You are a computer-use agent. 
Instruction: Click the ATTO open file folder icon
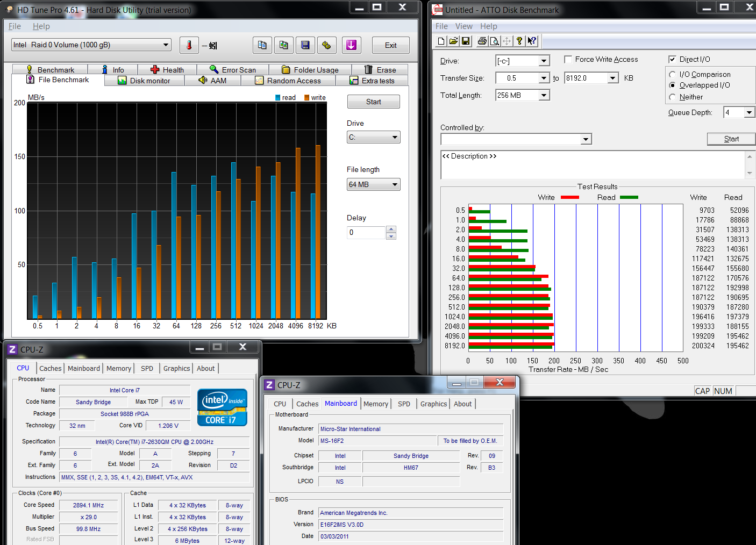pos(453,41)
